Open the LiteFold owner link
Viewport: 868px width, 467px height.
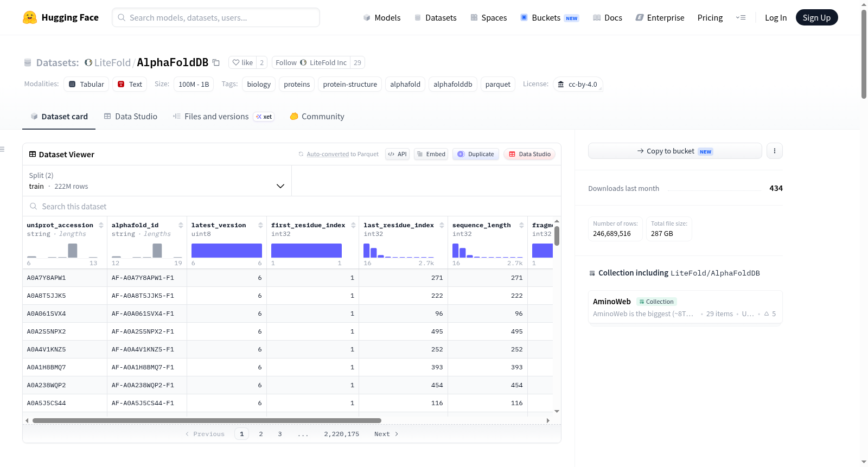(x=112, y=62)
